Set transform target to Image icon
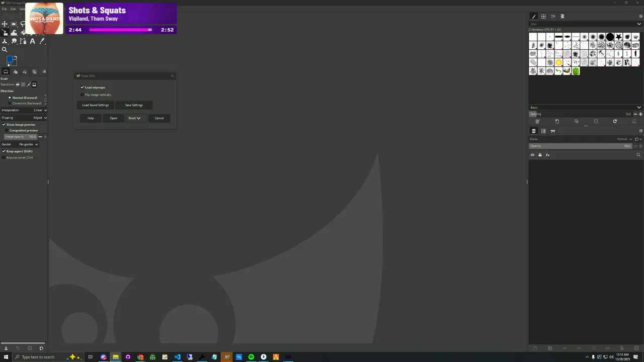The image size is (644, 362). (34, 84)
